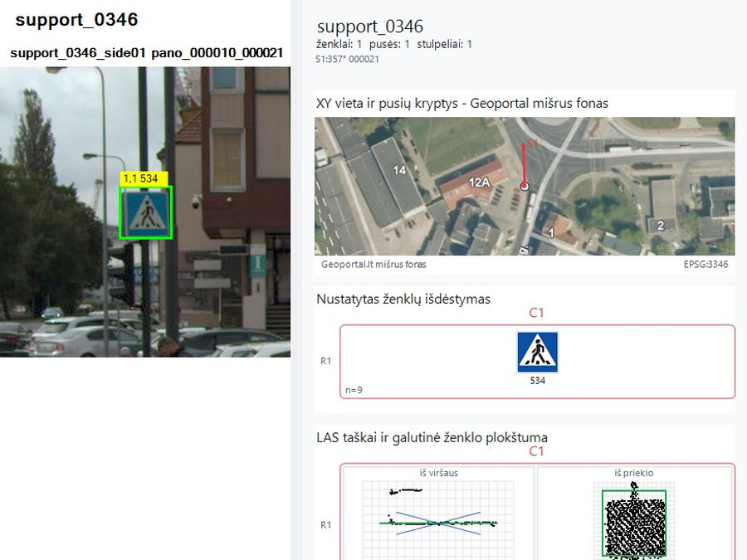The width and height of the screenshot is (747, 560).
Task: Click the street panorama photo
Action: 144,212
